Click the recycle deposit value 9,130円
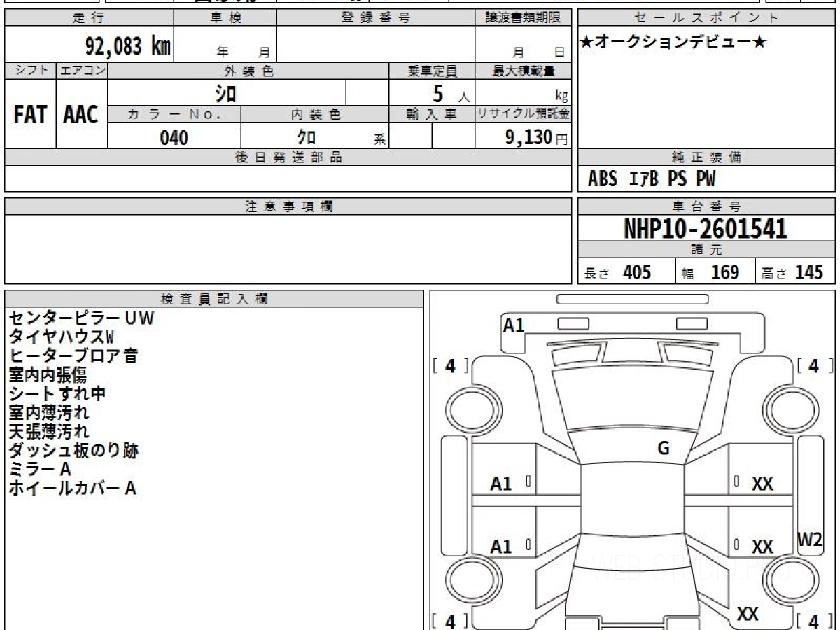 [536, 137]
